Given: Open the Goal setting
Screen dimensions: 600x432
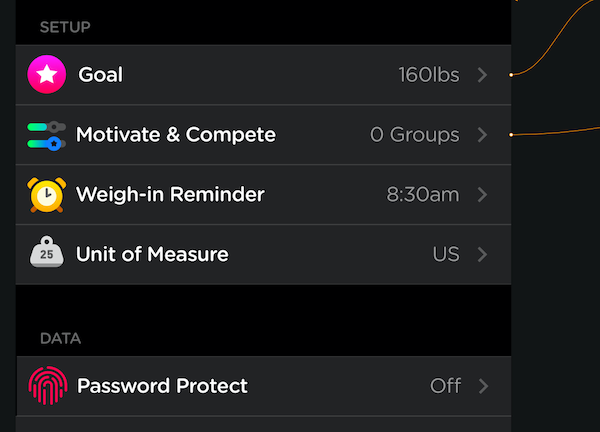Looking at the screenshot, I should [101, 75].
